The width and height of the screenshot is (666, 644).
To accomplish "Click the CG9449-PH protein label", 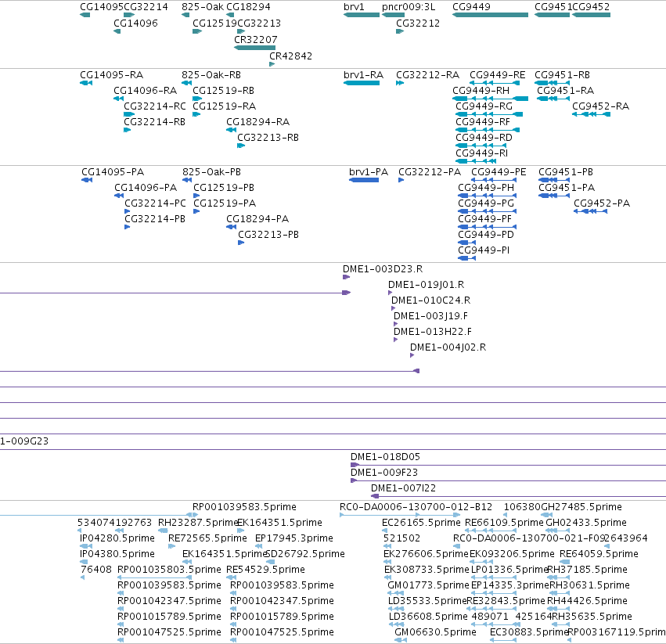I will click(486, 188).
